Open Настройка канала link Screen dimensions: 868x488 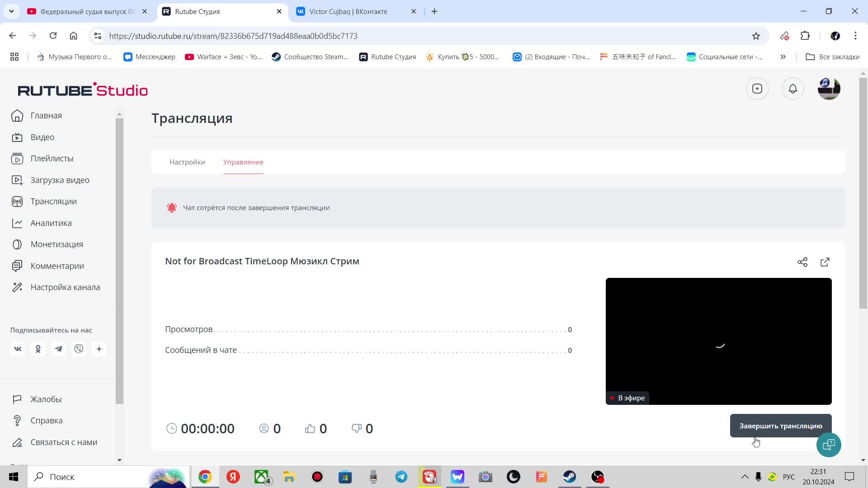pos(65,287)
